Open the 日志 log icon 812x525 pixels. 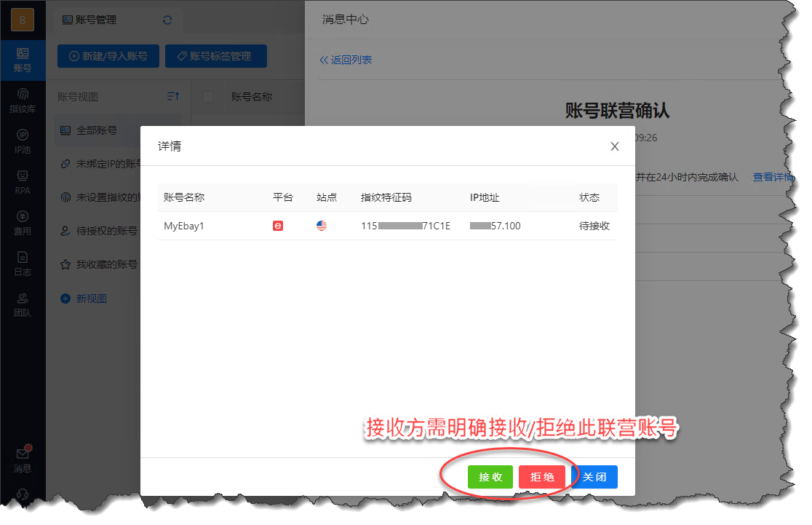point(23,264)
